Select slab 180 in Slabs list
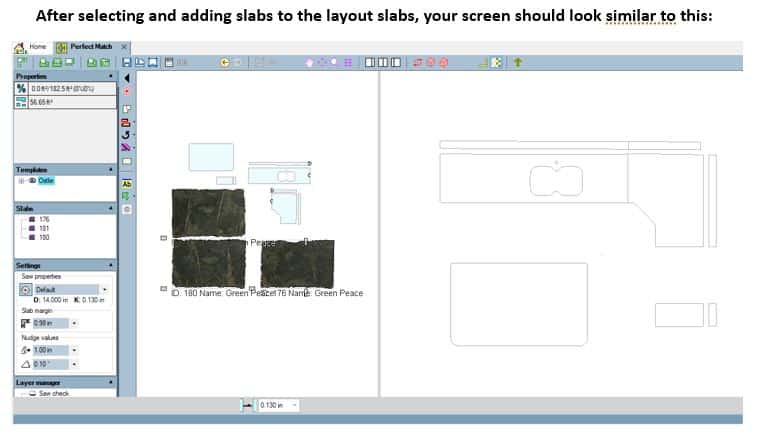Screen dimensions: 758x439 (44, 237)
